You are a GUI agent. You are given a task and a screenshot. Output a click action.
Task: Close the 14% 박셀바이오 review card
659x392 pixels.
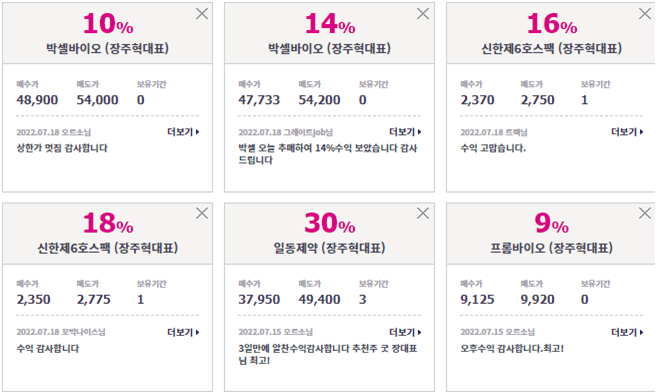point(423,14)
